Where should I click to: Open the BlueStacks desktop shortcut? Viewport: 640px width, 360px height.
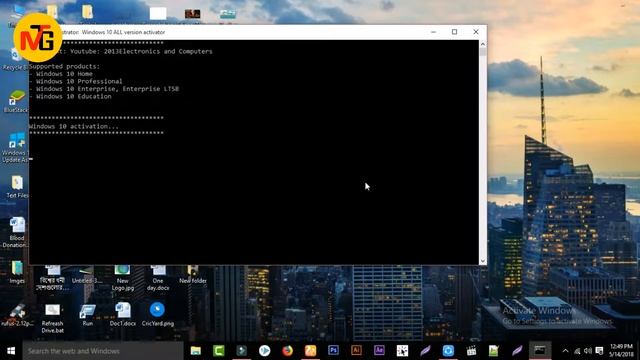16,101
